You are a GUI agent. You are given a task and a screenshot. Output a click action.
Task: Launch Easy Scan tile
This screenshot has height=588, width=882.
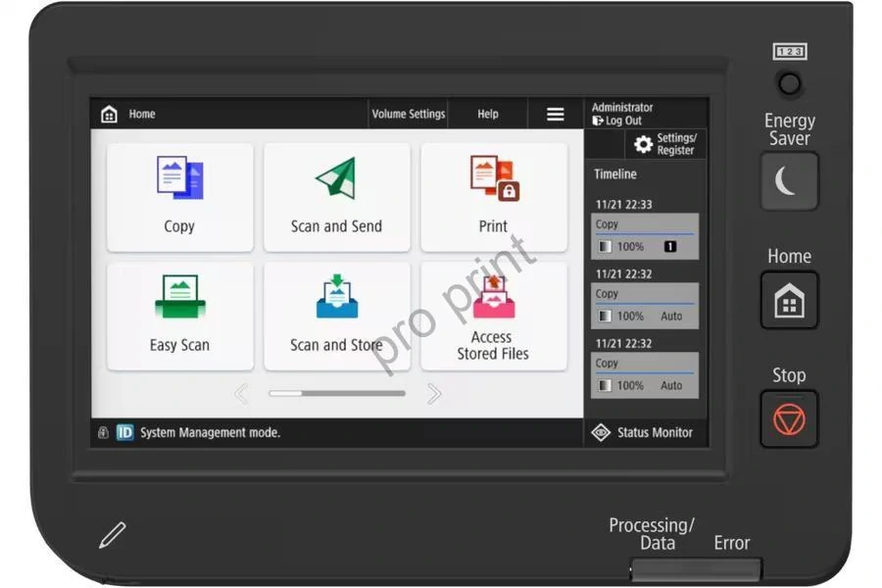180,317
